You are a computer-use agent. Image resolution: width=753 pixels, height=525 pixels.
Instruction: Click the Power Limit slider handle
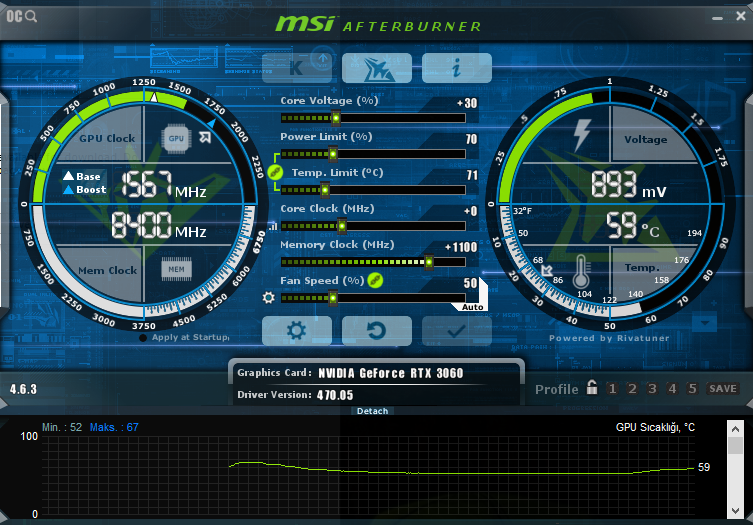pyautogui.click(x=333, y=154)
